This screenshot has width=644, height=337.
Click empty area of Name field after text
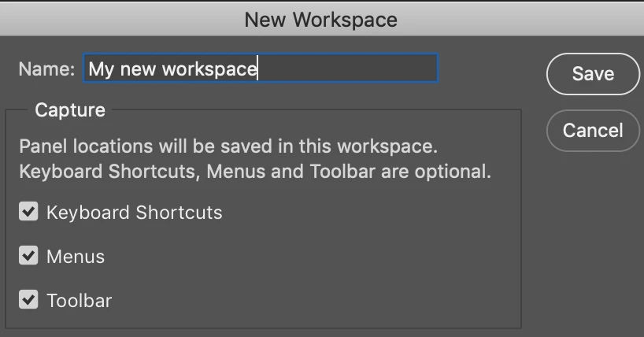347,69
